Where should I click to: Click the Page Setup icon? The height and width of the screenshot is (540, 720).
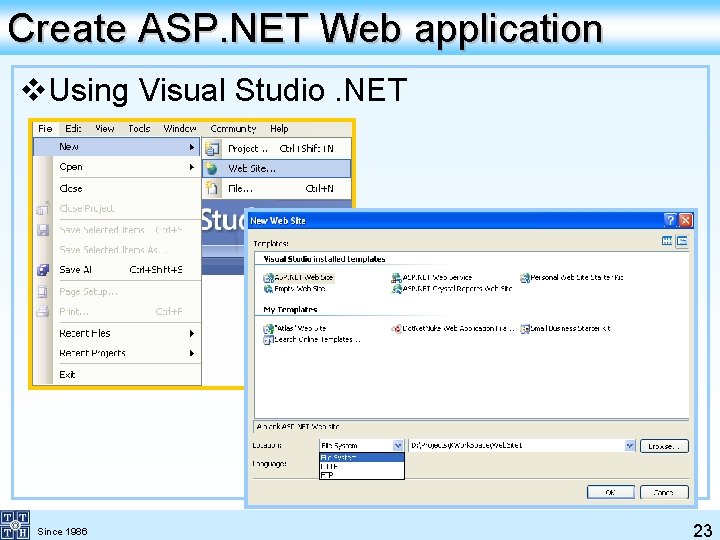43,292
